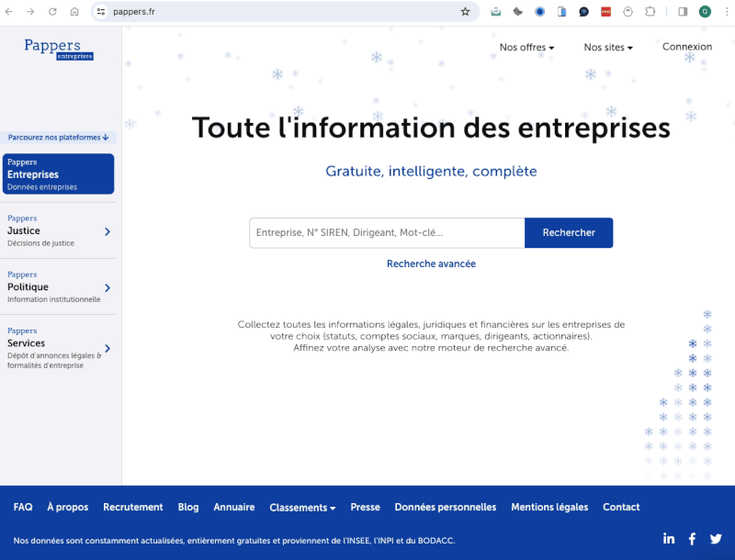Screen dimensions: 735x560
Task: Open Recherche avancée link
Action: (x=431, y=263)
